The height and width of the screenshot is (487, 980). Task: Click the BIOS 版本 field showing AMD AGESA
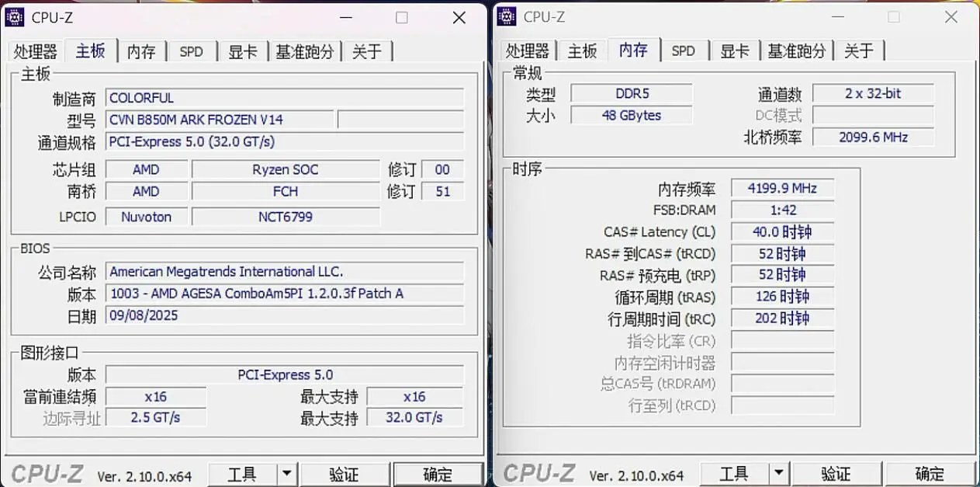pyautogui.click(x=285, y=293)
